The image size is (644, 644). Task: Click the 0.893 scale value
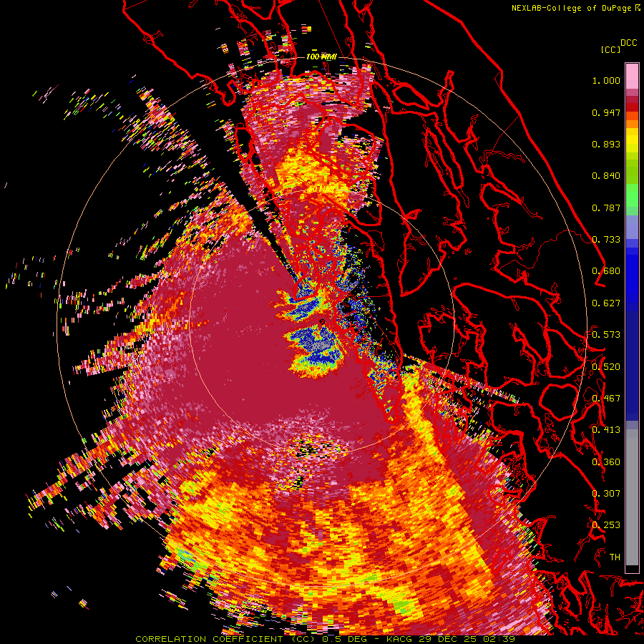(606, 144)
